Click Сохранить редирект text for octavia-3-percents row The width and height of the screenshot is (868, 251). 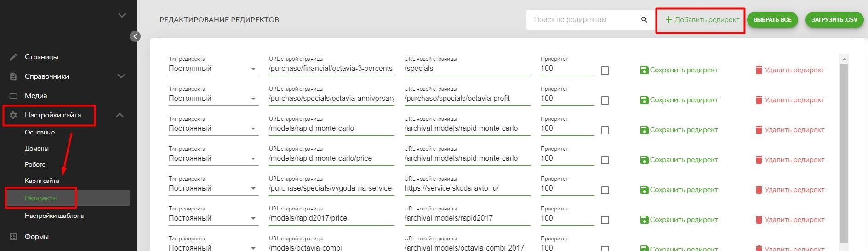[x=684, y=70]
